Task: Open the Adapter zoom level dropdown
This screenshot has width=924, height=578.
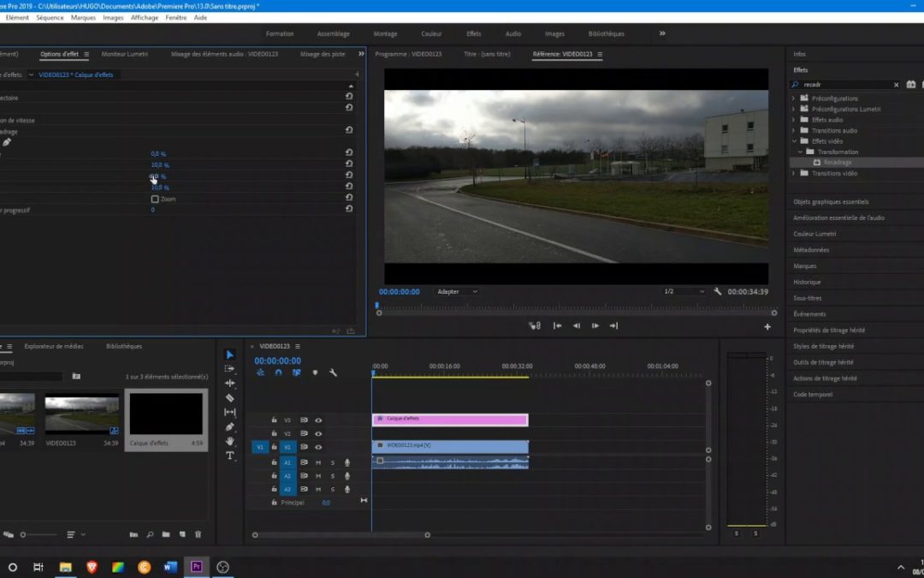Action: (456, 291)
